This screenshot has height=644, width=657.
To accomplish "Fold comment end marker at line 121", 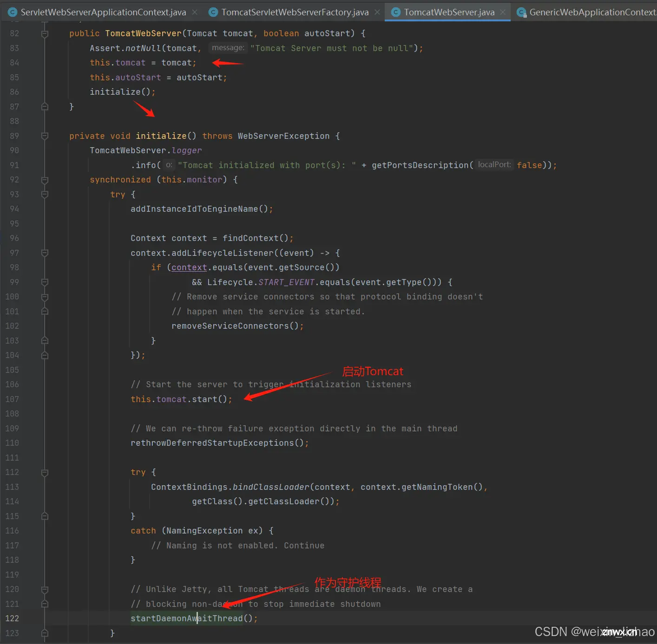I will pyautogui.click(x=45, y=604).
